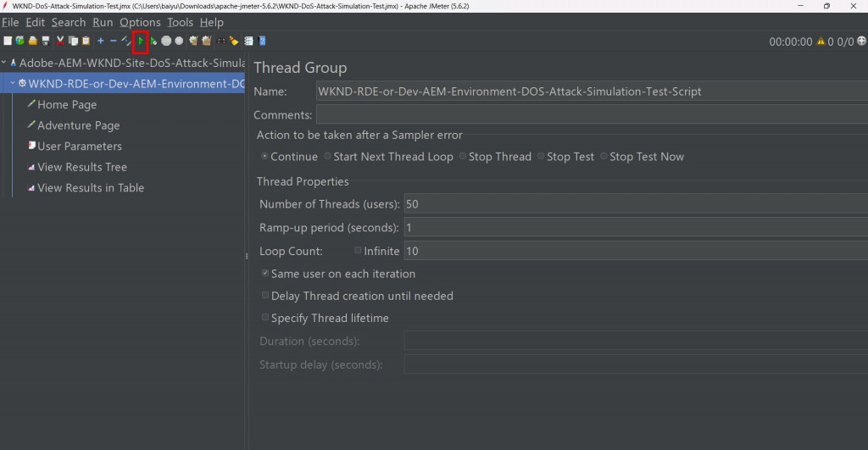
Task: Select the Stop Test Now radio button
Action: click(x=604, y=157)
